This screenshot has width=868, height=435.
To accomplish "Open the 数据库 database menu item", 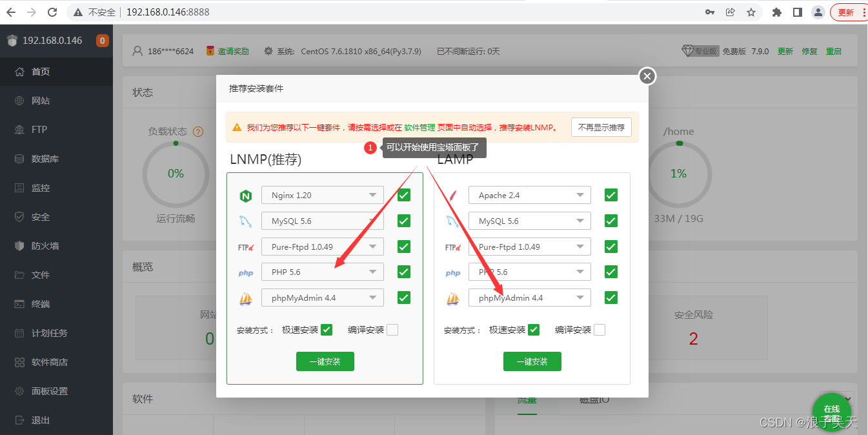I will pyautogui.click(x=56, y=159).
